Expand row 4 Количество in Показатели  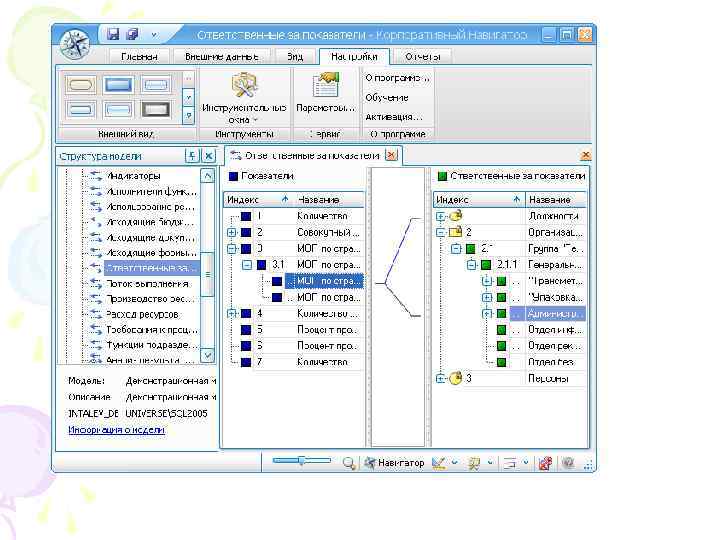[232, 314]
